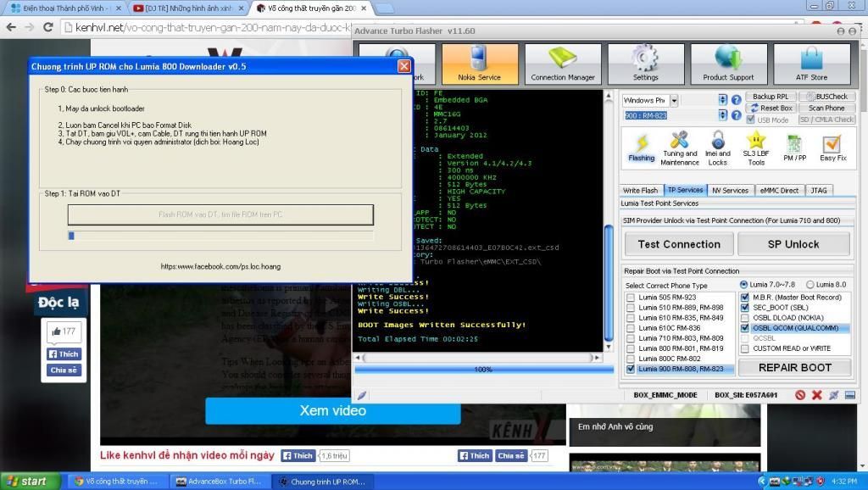Open the Easy Fix section

(833, 148)
